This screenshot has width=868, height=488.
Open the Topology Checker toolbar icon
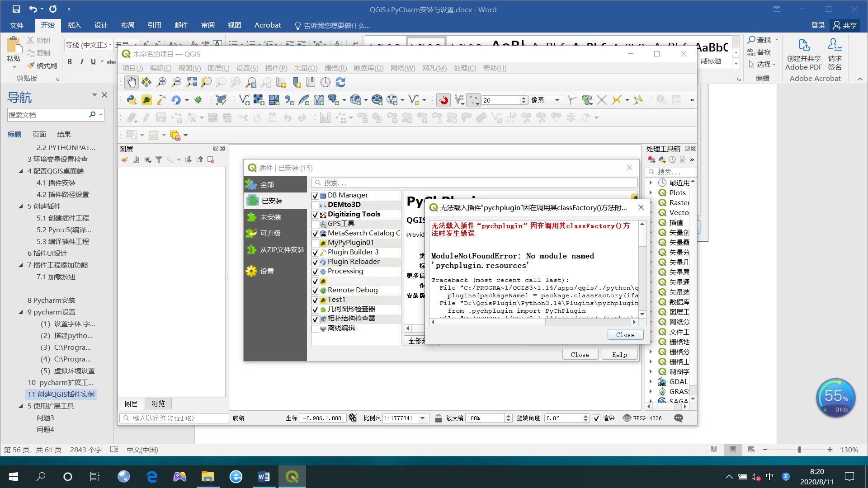[221, 100]
